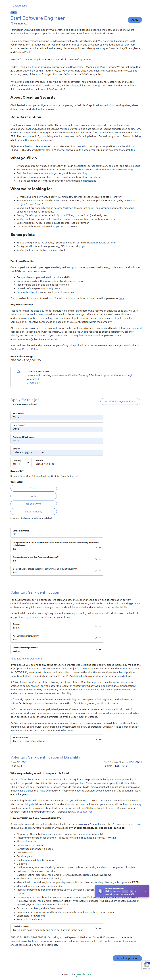Clear the Hispanic/Latino answer
The width and height of the screenshot is (150, 980).
pyautogui.click(x=96, y=638)
